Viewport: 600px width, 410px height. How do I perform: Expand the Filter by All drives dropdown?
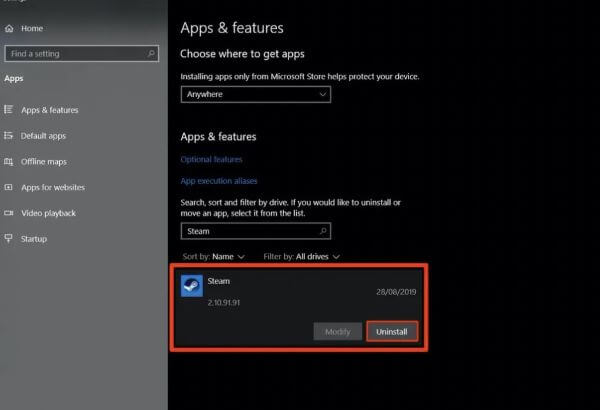click(x=302, y=256)
